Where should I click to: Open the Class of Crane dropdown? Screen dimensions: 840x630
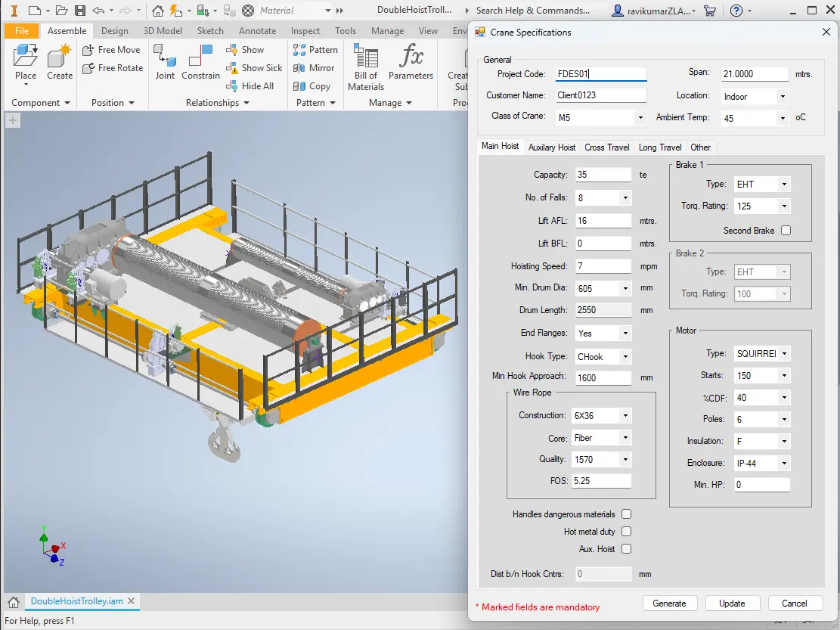click(x=640, y=117)
